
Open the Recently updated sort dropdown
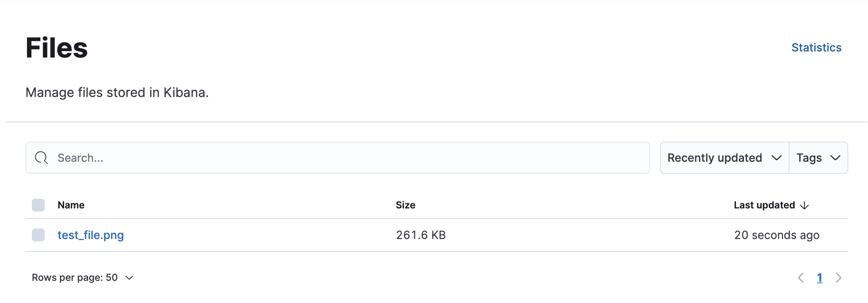(x=723, y=158)
